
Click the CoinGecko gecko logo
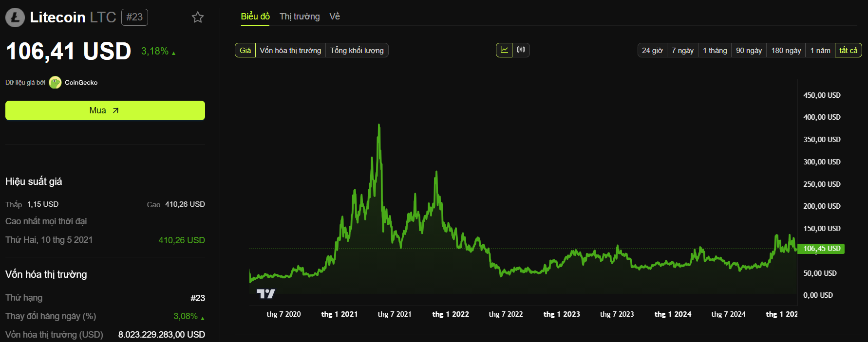55,82
